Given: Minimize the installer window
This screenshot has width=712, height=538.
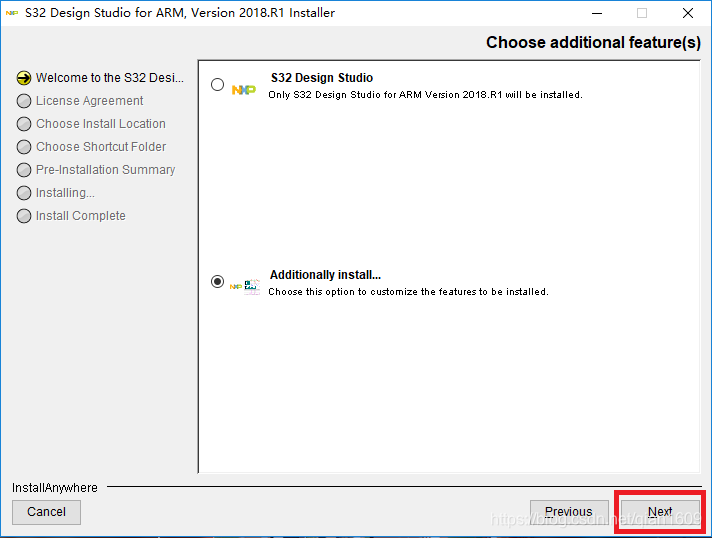Looking at the screenshot, I should (x=597, y=13).
